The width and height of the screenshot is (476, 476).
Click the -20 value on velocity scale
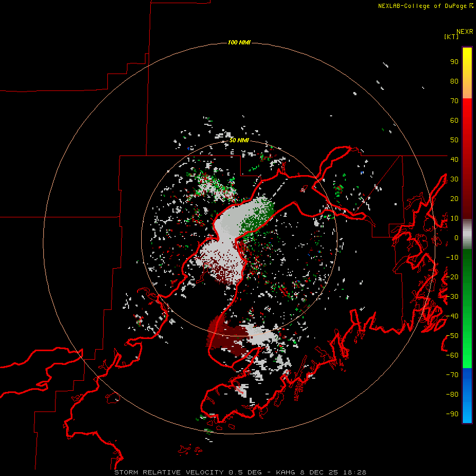pyautogui.click(x=452, y=277)
